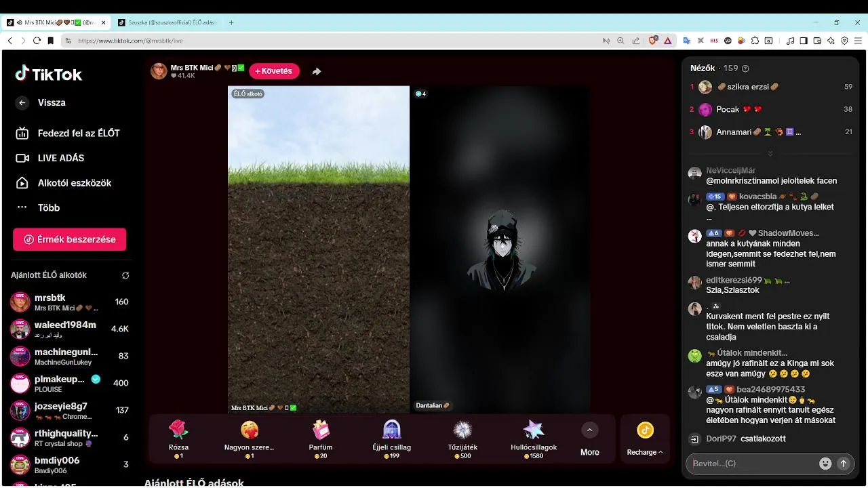Open the Leo AI sparkle icon
868x488 pixels.
[x=831, y=41]
